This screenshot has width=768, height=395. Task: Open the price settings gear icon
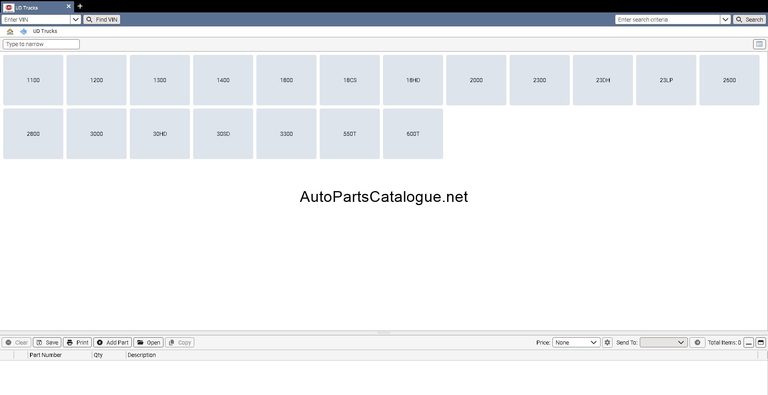coord(607,343)
